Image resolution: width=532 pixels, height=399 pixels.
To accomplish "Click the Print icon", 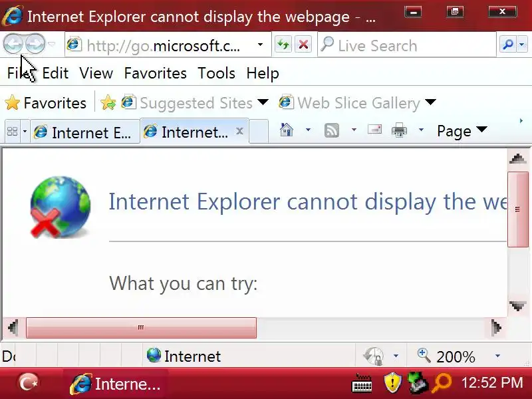I will pyautogui.click(x=399, y=130).
